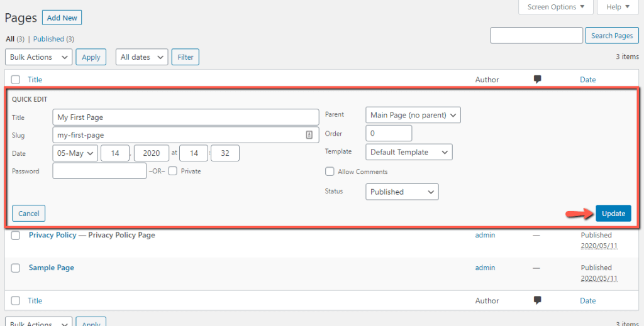Open the Template dropdown

(409, 152)
